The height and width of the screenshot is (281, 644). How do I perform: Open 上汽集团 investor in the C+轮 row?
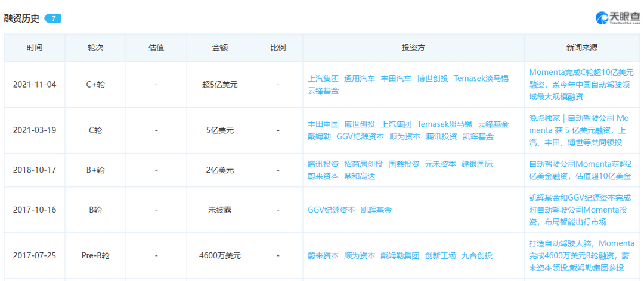[323, 78]
